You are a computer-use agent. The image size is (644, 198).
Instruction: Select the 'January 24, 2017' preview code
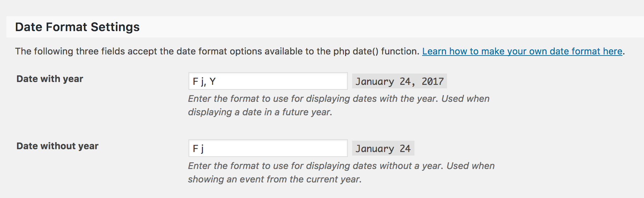click(x=399, y=81)
